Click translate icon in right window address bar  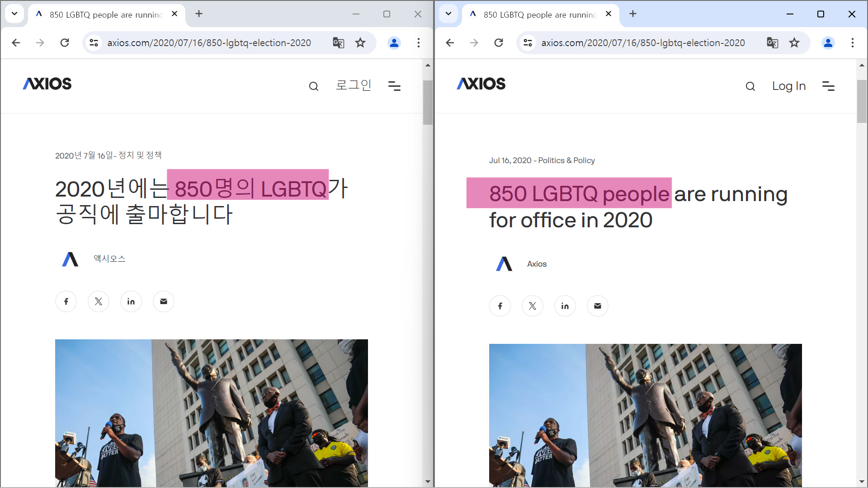[x=773, y=42]
